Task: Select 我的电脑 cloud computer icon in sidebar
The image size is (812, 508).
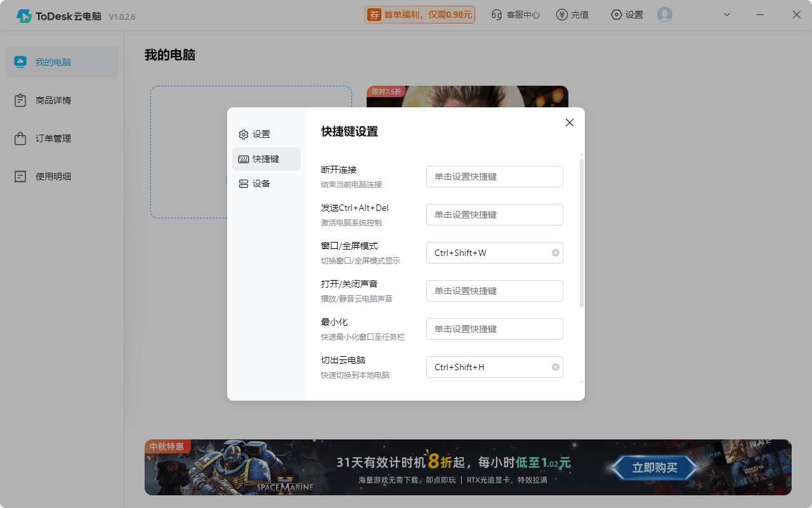Action: pos(20,61)
